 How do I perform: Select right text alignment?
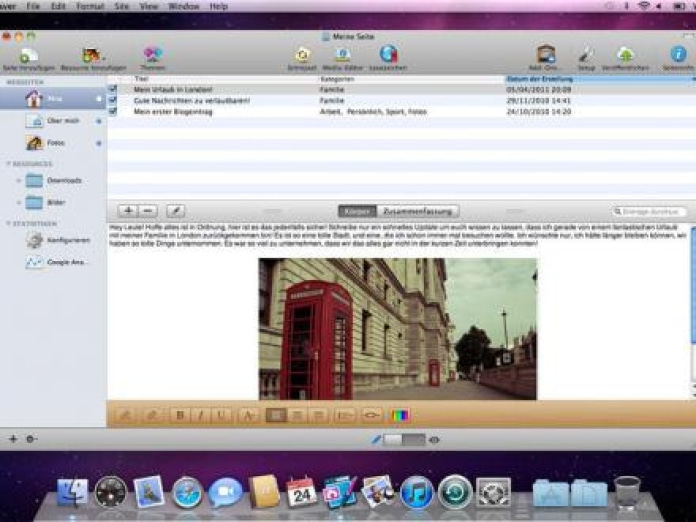pyautogui.click(x=317, y=415)
